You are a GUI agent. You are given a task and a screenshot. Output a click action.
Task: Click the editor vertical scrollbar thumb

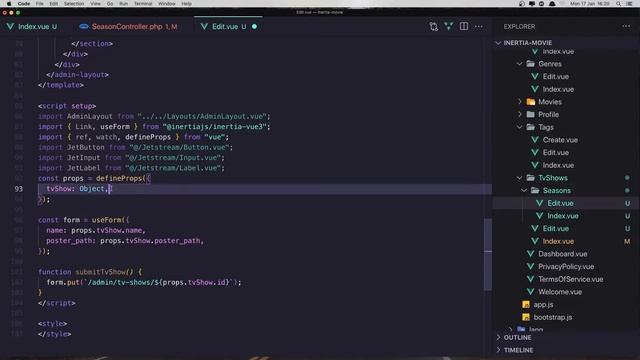488,254
